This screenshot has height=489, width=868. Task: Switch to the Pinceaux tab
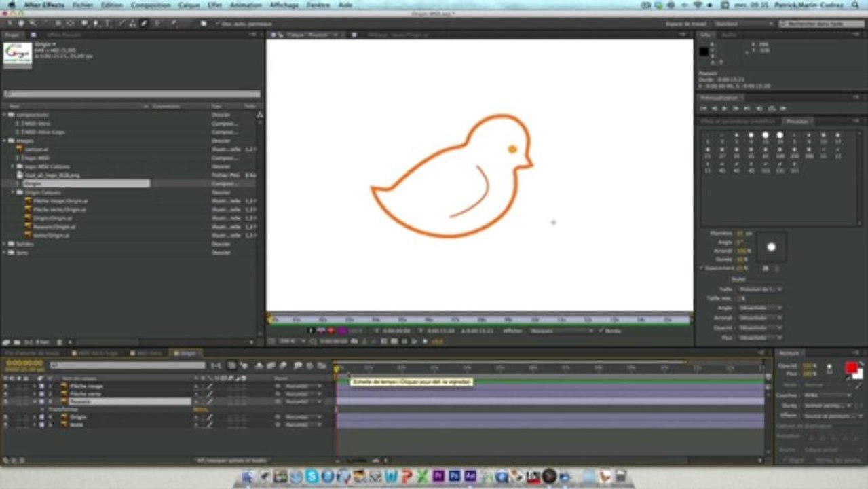pos(797,121)
